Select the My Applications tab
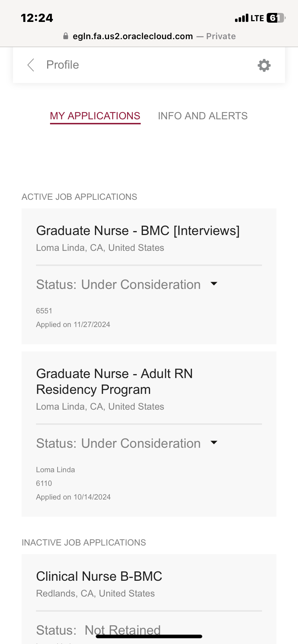Image resolution: width=298 pixels, height=644 pixels. [95, 116]
